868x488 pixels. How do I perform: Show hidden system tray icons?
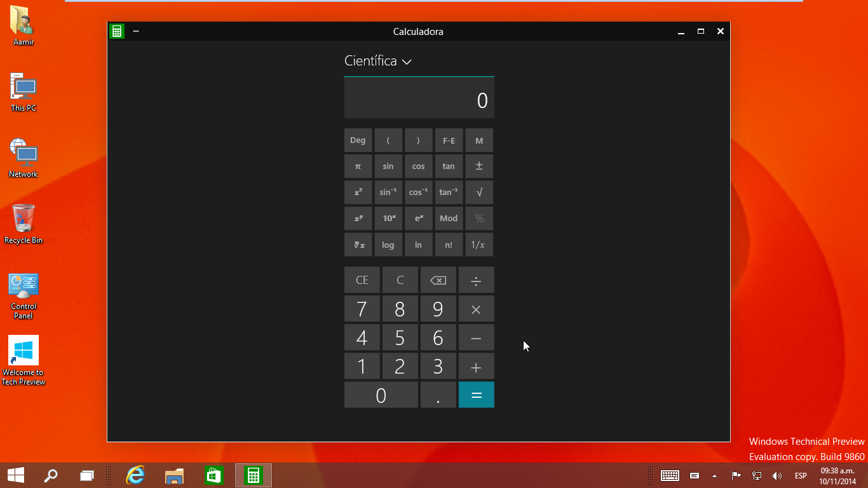(x=714, y=476)
